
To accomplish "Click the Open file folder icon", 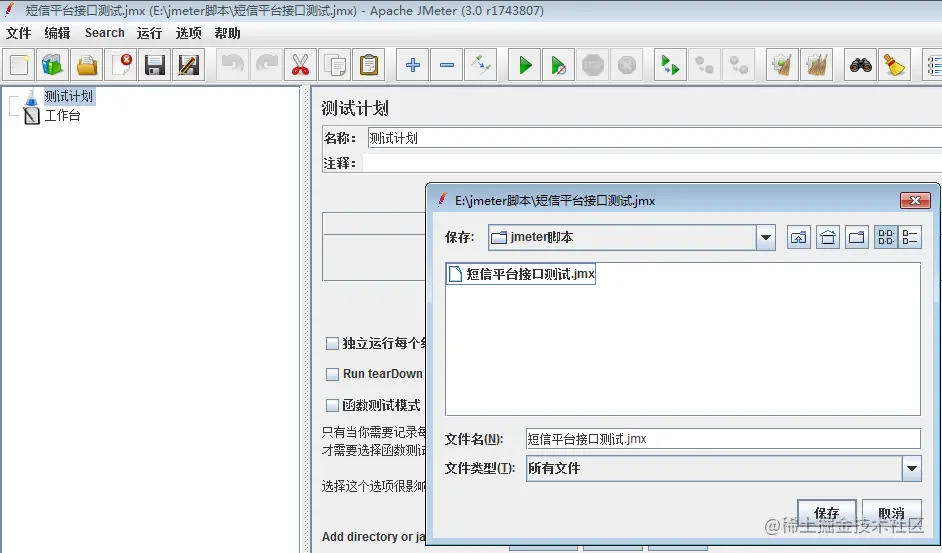I will click(x=87, y=64).
